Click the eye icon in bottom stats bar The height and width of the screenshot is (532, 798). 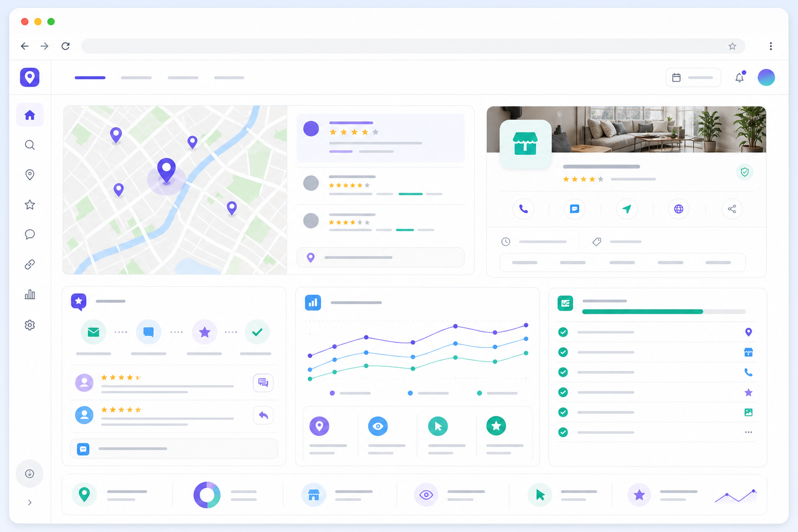coord(426,495)
